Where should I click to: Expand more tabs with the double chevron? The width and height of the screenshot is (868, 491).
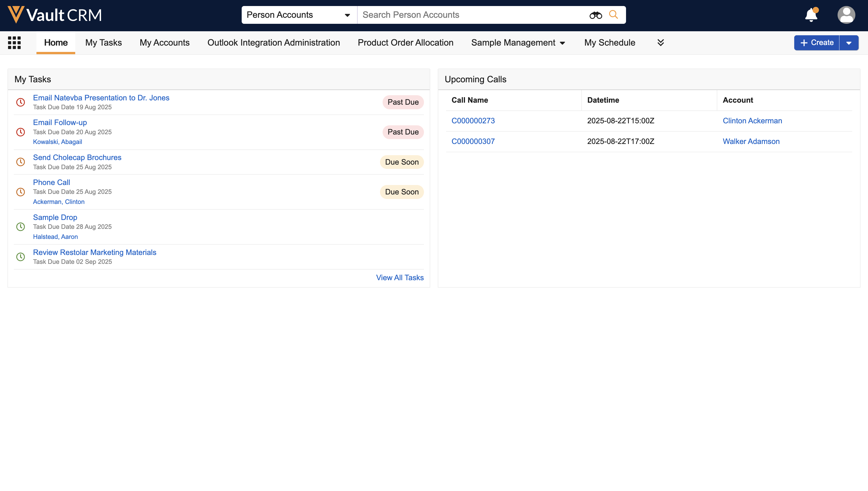[661, 42]
